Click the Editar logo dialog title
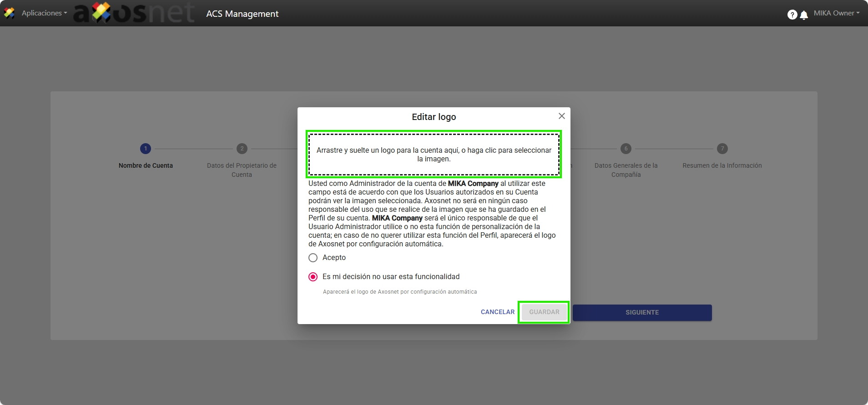This screenshot has width=868, height=405. (x=434, y=117)
